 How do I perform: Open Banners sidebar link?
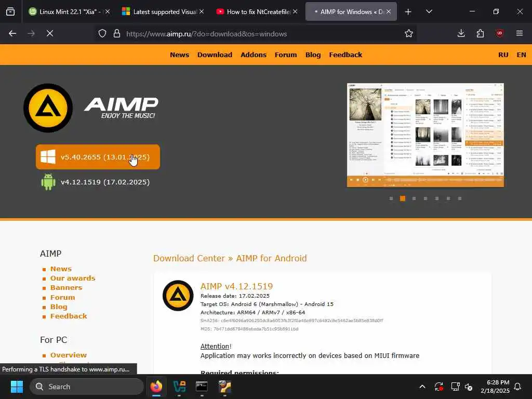coord(66,288)
